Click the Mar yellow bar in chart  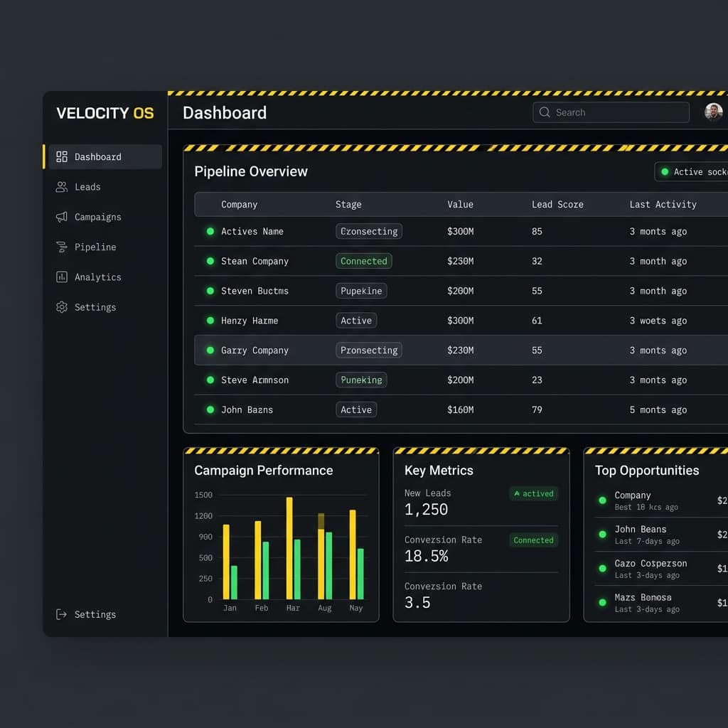click(x=289, y=548)
